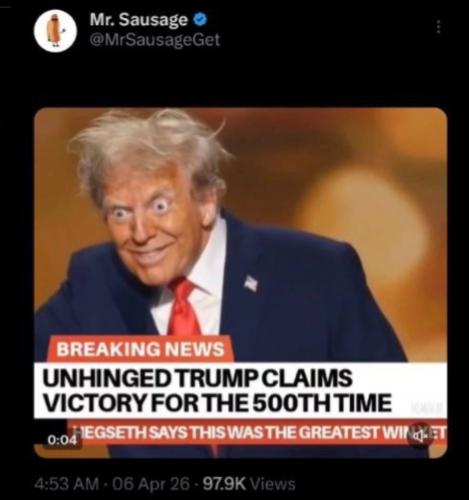
Task: Open the three-dot more options menu
Action: click(x=439, y=27)
